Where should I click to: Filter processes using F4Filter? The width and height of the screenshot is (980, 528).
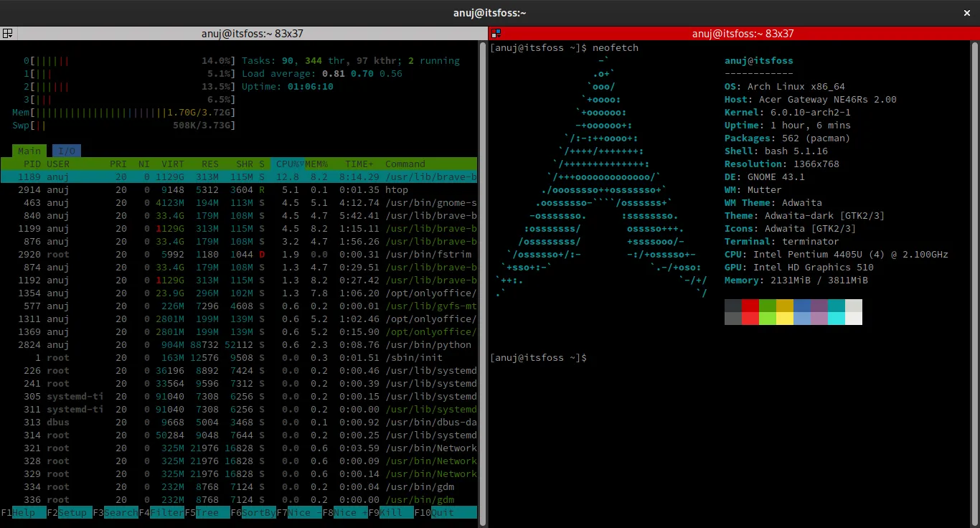159,512
